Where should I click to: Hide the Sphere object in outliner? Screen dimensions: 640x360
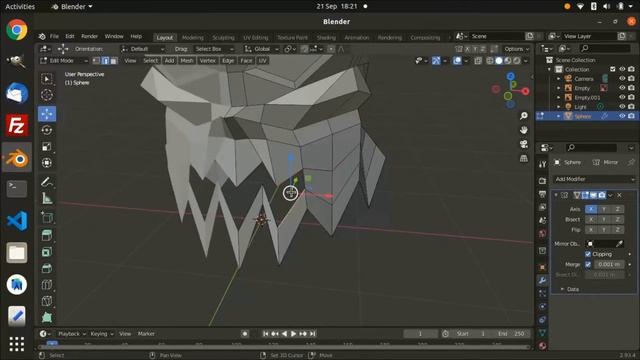click(x=622, y=116)
